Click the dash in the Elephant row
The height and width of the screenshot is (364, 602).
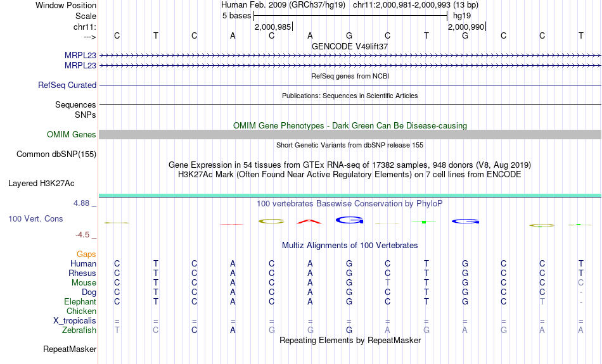coord(581,302)
